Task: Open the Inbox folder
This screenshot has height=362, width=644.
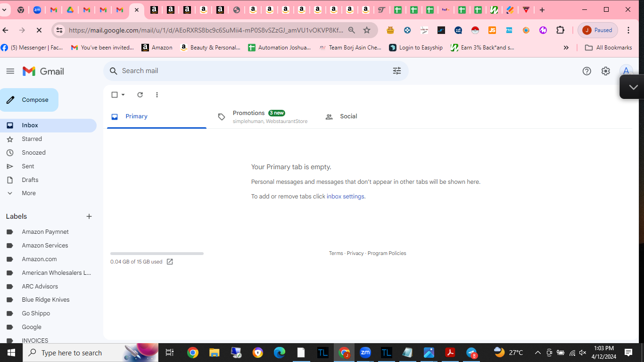Action: (48, 125)
